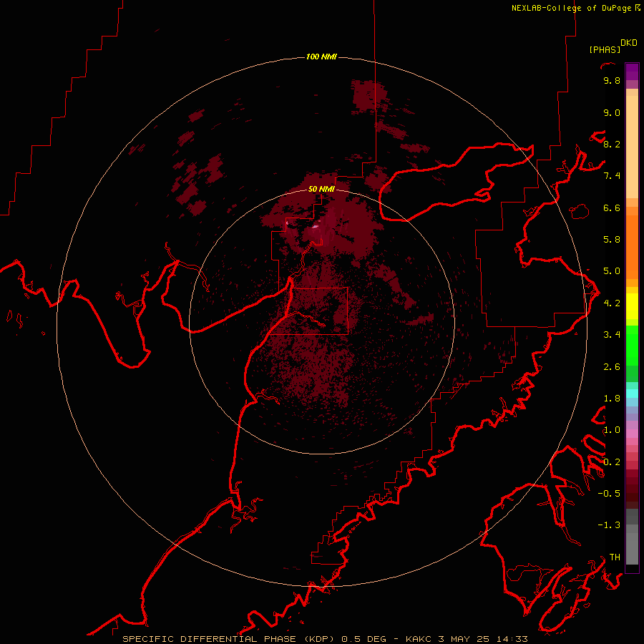Select the 9.0 scale value
The width and height of the screenshot is (644, 644).
tap(612, 112)
